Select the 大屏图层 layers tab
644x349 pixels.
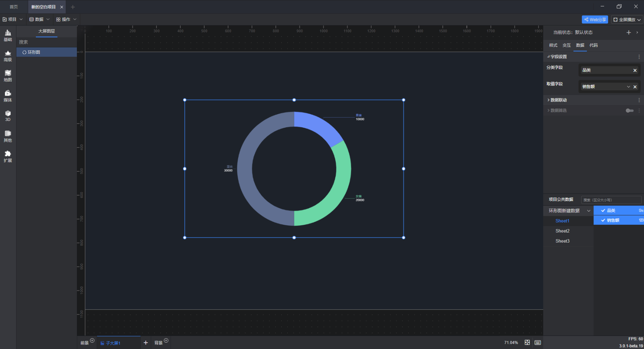coord(47,31)
